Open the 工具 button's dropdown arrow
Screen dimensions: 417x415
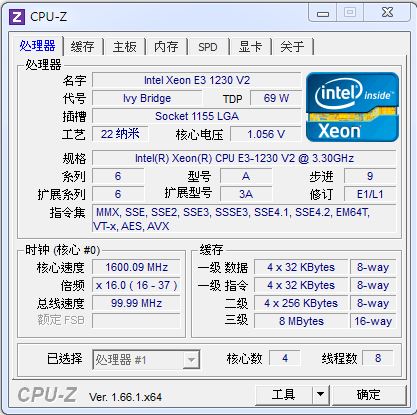coord(321,395)
